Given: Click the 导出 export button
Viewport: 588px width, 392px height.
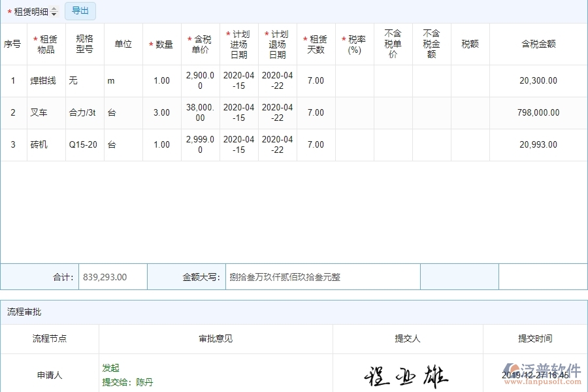Looking at the screenshot, I should pyautogui.click(x=80, y=10).
